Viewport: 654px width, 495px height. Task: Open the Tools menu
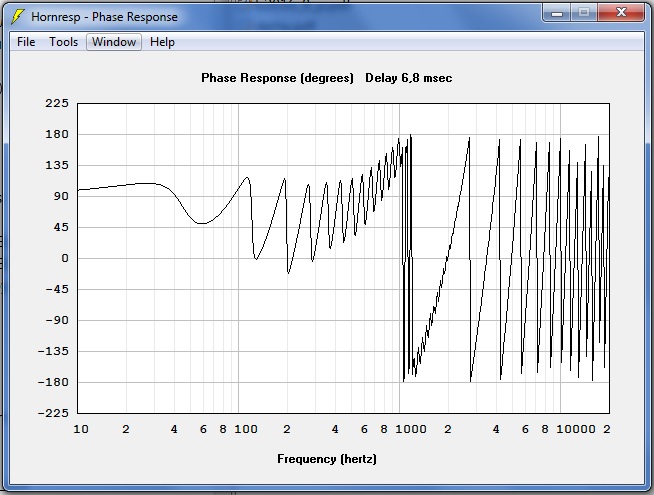tap(63, 42)
